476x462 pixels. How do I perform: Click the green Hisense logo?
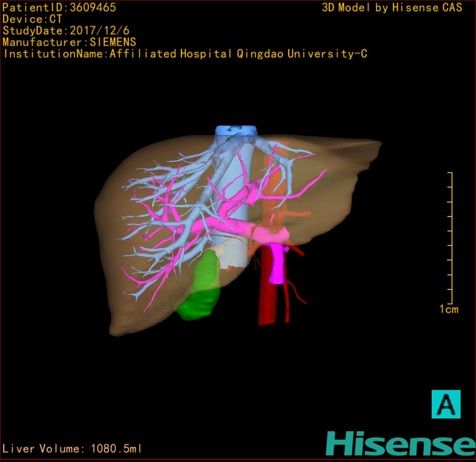tap(400, 443)
